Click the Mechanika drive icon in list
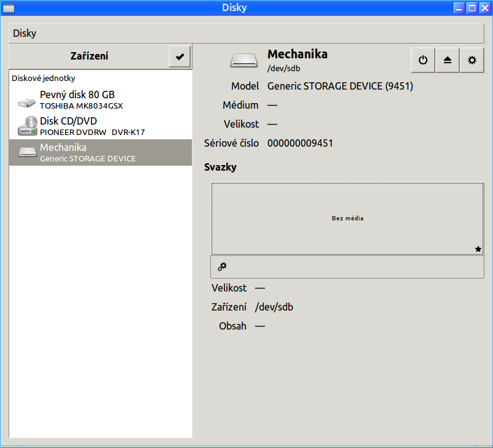This screenshot has height=448, width=493. [28, 152]
